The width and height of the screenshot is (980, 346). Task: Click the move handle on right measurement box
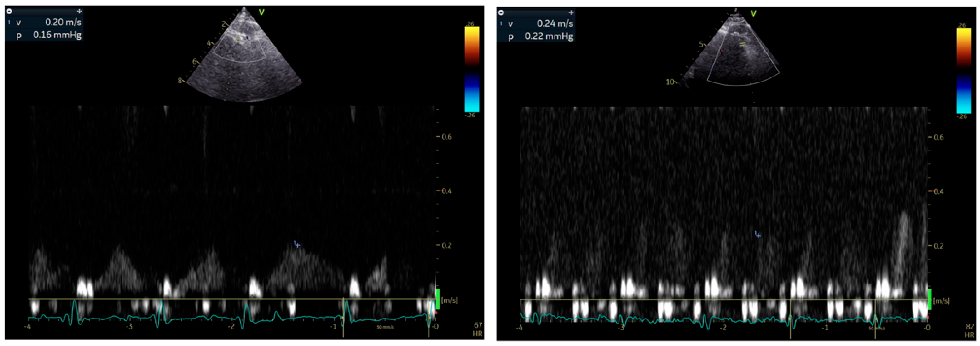pyautogui.click(x=571, y=12)
